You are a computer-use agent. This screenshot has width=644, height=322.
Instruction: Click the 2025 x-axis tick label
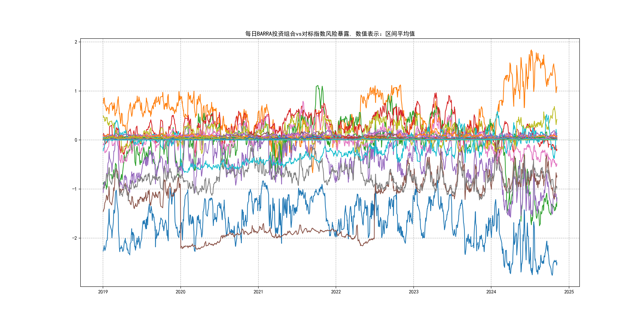(569, 292)
